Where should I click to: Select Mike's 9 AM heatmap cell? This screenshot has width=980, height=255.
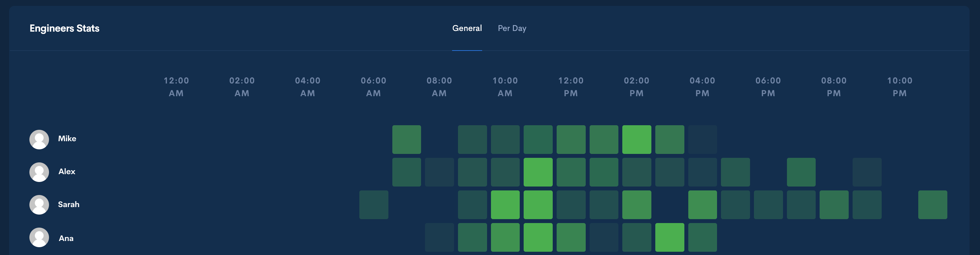472,140
